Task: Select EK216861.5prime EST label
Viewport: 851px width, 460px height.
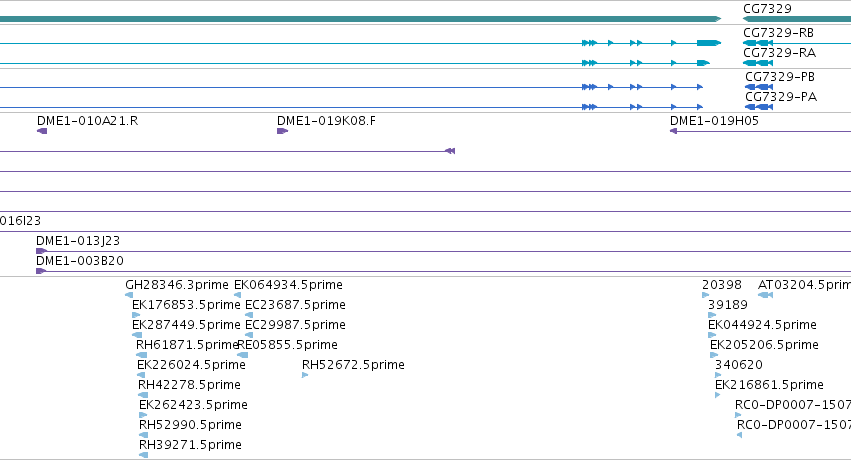Action: (769, 385)
